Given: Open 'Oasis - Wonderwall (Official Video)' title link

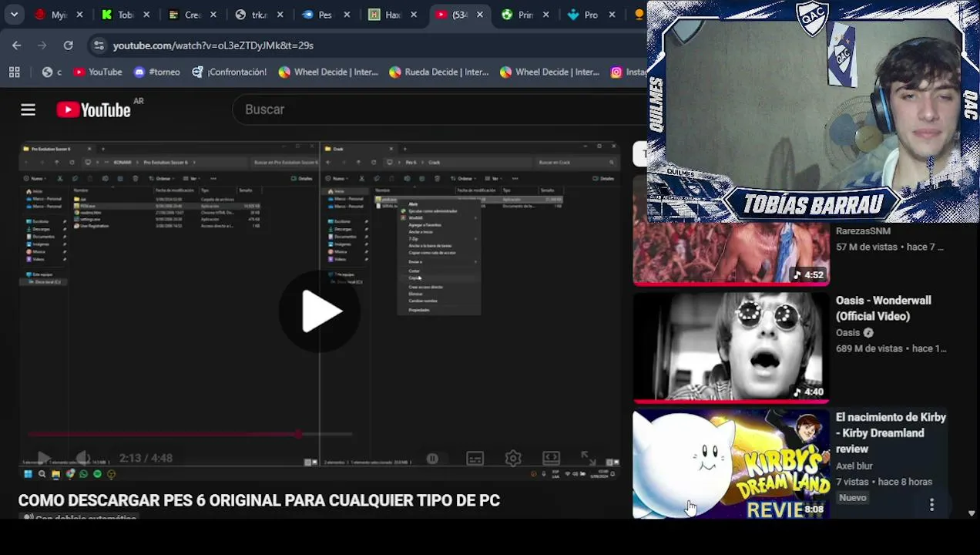Looking at the screenshot, I should point(883,308).
